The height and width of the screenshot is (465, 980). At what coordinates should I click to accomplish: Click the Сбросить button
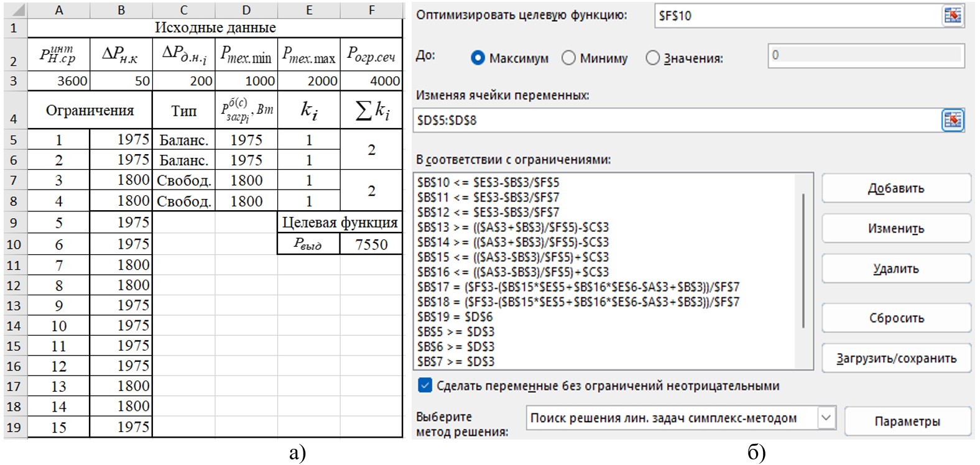895,318
